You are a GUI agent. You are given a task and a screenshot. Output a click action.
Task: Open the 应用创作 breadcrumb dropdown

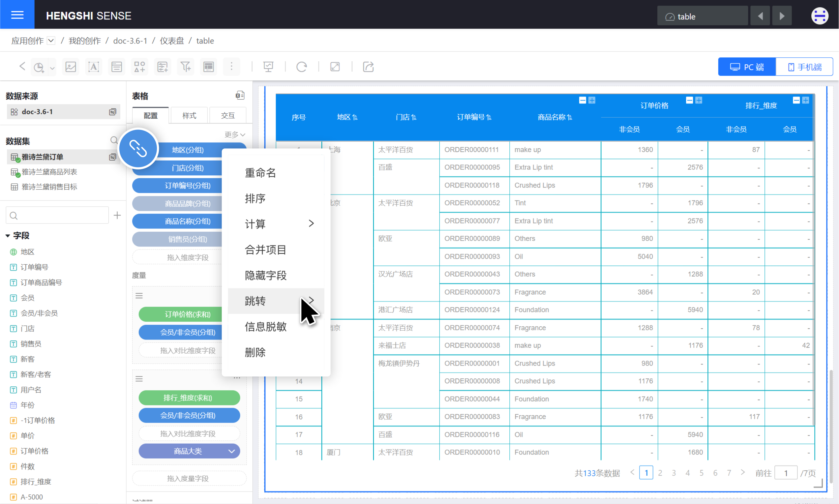point(51,41)
